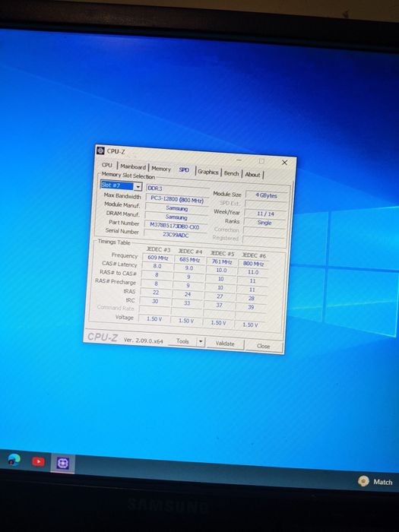Click the Tools button

pyautogui.click(x=182, y=341)
